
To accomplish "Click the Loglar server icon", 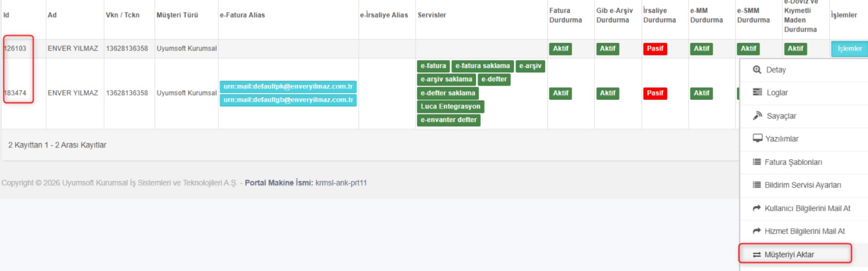I will coord(757,93).
